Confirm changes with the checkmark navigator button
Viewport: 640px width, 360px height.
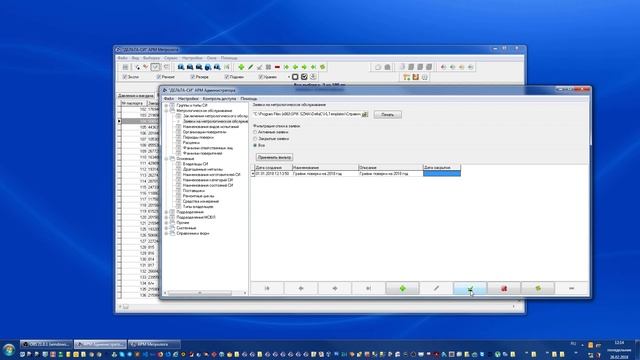coord(470,289)
